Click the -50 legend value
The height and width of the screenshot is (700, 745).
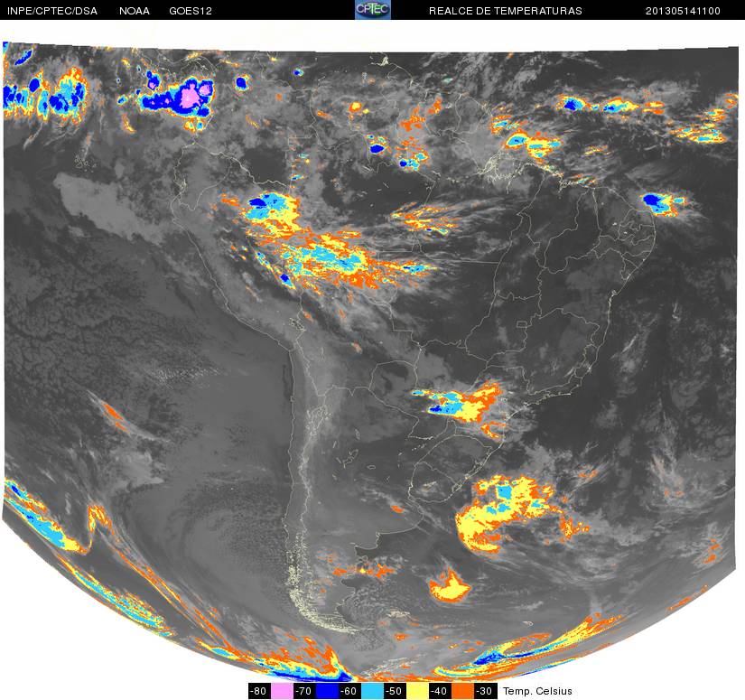click(x=395, y=691)
